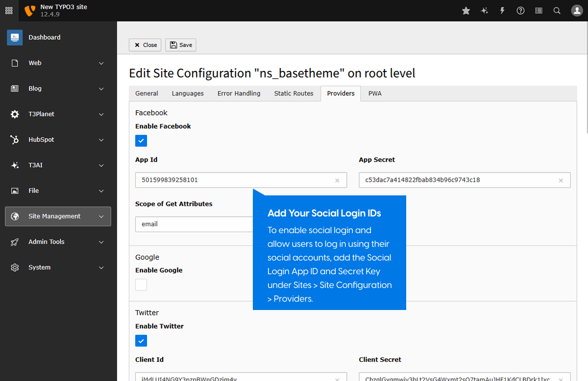This screenshot has height=381, width=588.
Task: Click the flush cache lightning bolt icon
Action: [x=502, y=11]
